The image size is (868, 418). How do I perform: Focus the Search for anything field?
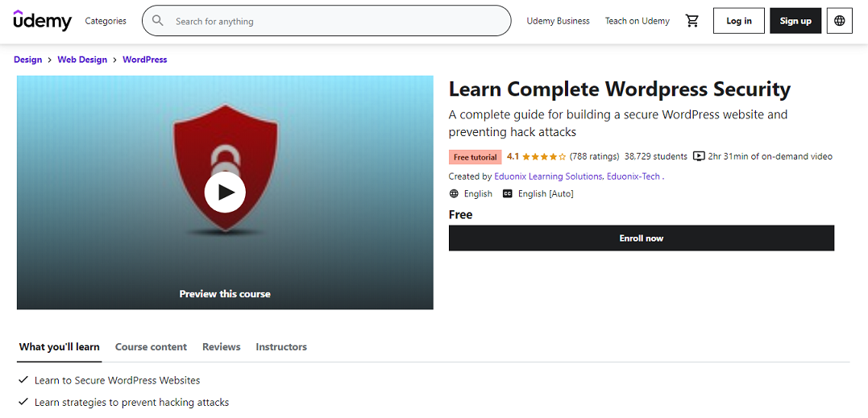[326, 21]
